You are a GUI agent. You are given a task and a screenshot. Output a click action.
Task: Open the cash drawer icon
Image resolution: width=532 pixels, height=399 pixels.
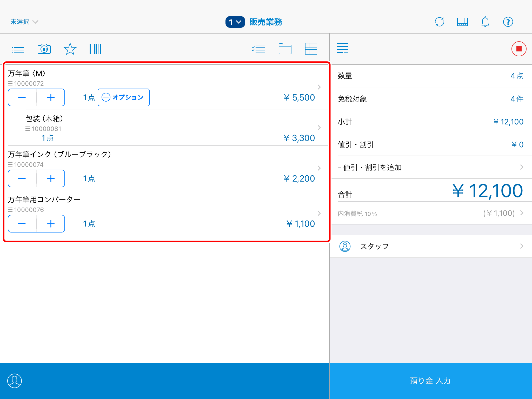point(462,22)
